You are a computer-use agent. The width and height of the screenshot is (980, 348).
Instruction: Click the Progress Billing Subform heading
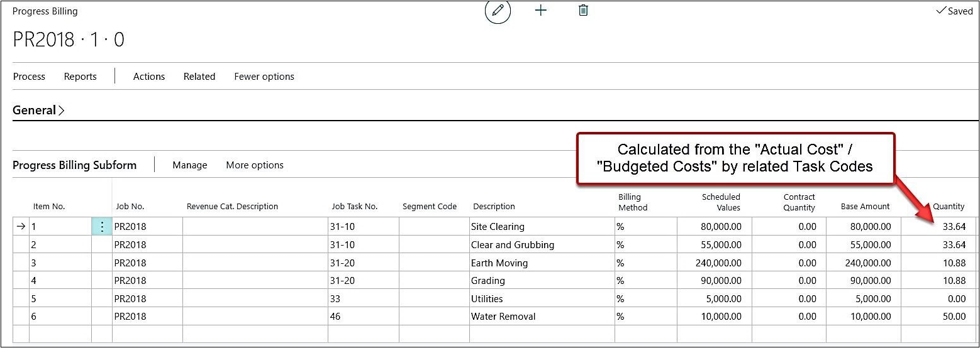pyautogui.click(x=74, y=165)
